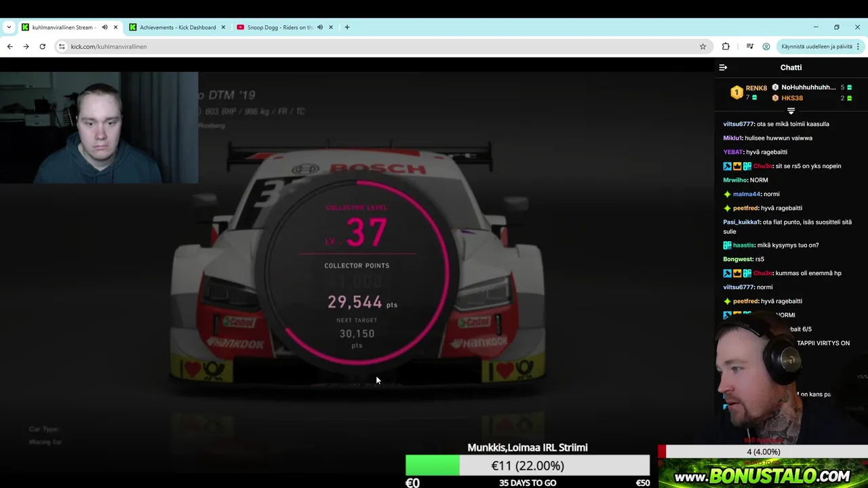Image resolution: width=868 pixels, height=488 pixels.
Task: Click the Munkkis,Loimaa IRL Striimi goal title
Action: [528, 448]
